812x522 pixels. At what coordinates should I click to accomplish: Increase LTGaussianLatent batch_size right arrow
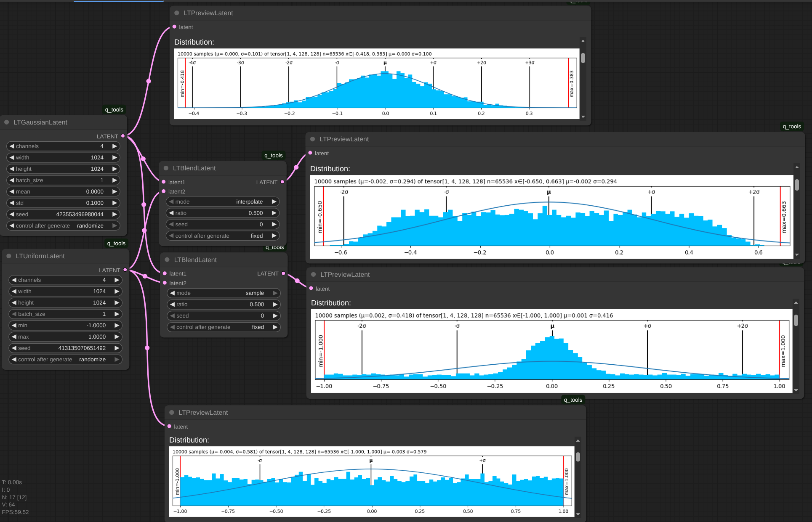114,180
